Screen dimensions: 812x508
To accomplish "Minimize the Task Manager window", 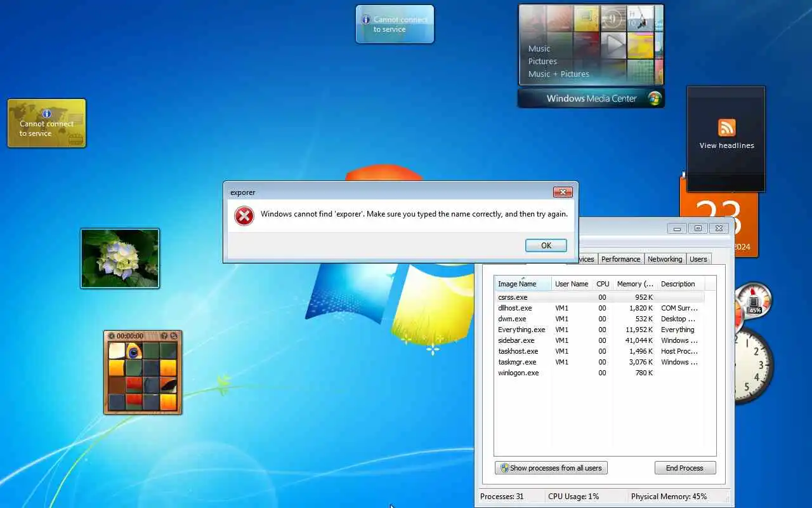I will 677,228.
